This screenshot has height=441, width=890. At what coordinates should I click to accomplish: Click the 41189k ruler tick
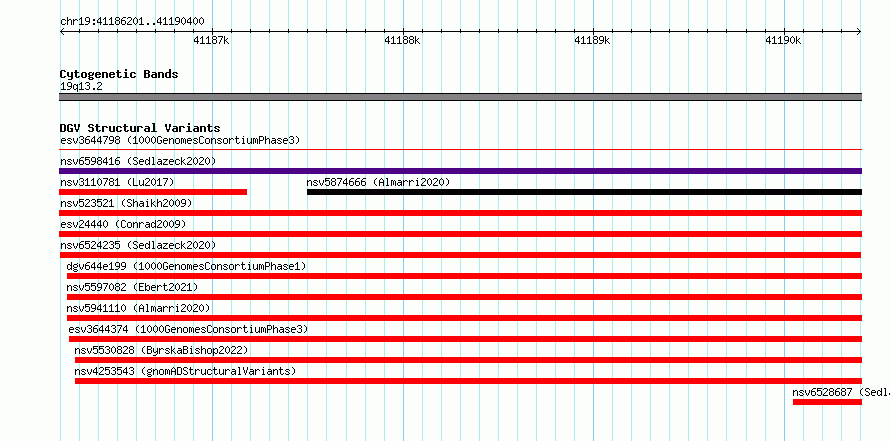click(592, 40)
